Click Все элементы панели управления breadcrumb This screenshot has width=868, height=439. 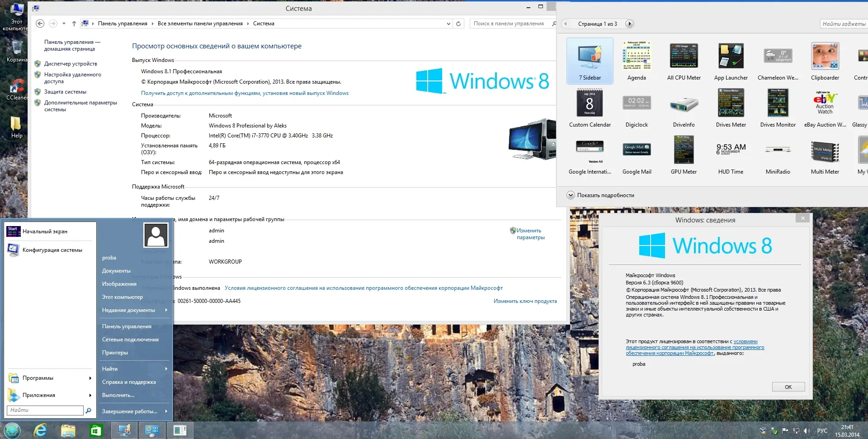pyautogui.click(x=200, y=24)
